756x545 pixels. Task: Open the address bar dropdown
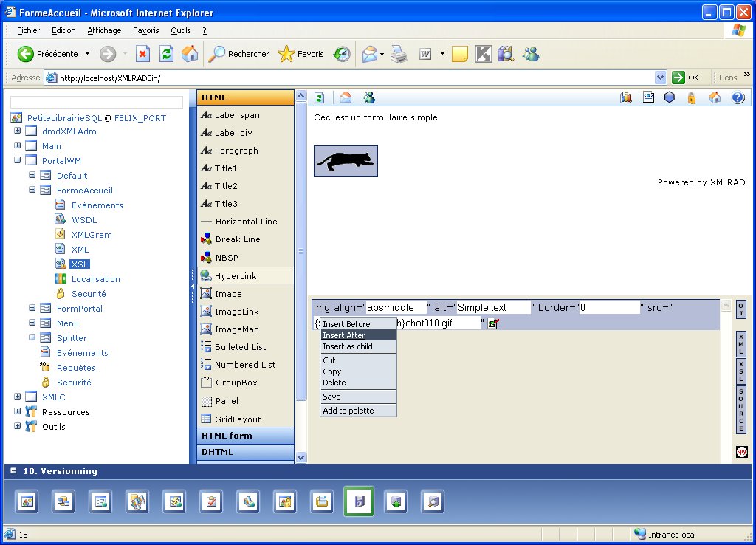tap(660, 78)
